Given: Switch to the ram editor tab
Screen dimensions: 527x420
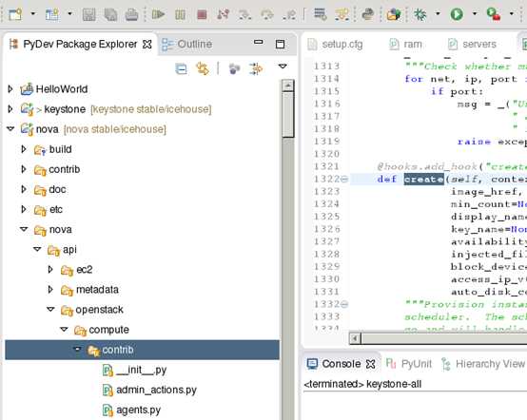Looking at the screenshot, I should tap(405, 45).
